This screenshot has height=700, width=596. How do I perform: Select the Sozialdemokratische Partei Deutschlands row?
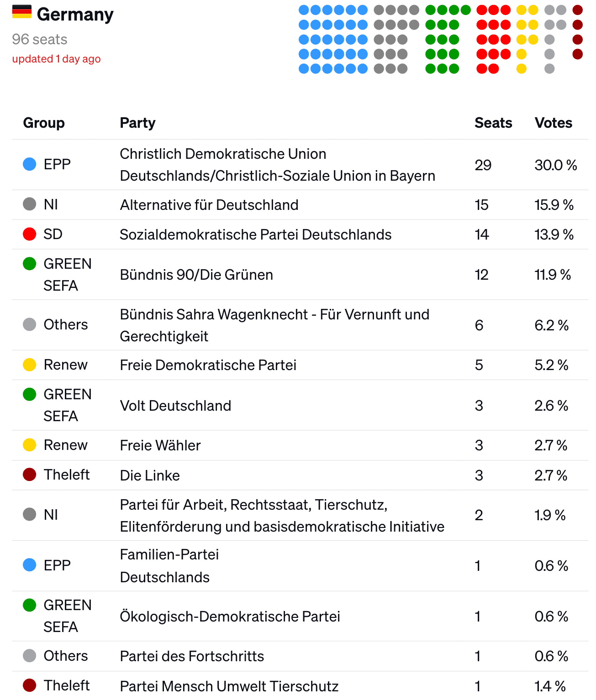(x=300, y=235)
